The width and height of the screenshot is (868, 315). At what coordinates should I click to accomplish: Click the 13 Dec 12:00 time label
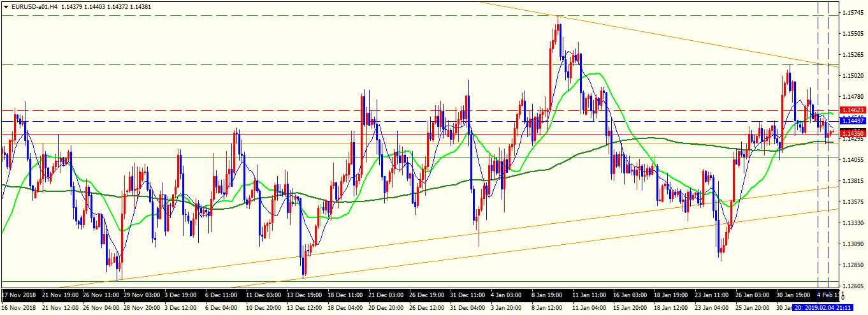click(304, 307)
